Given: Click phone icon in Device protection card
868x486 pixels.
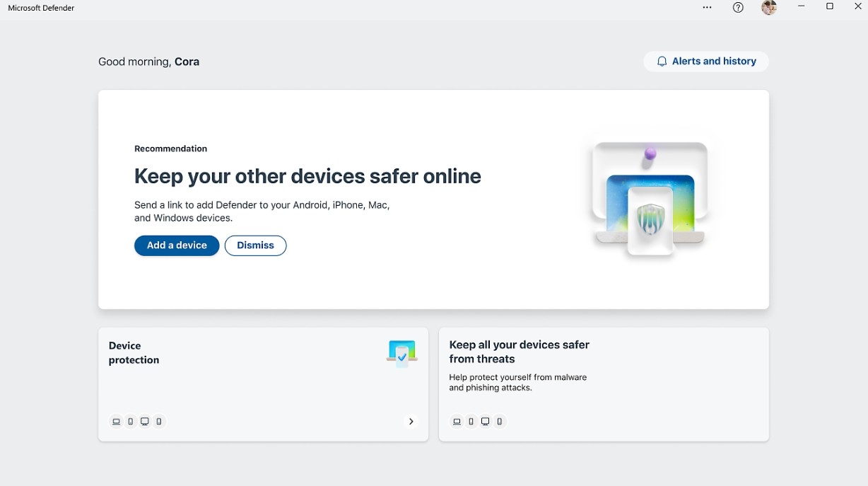Looking at the screenshot, I should (159, 422).
